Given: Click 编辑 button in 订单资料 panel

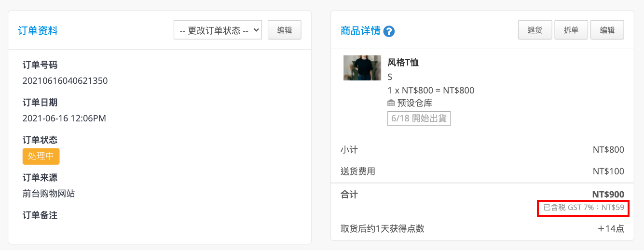Looking at the screenshot, I should pyautogui.click(x=285, y=30).
